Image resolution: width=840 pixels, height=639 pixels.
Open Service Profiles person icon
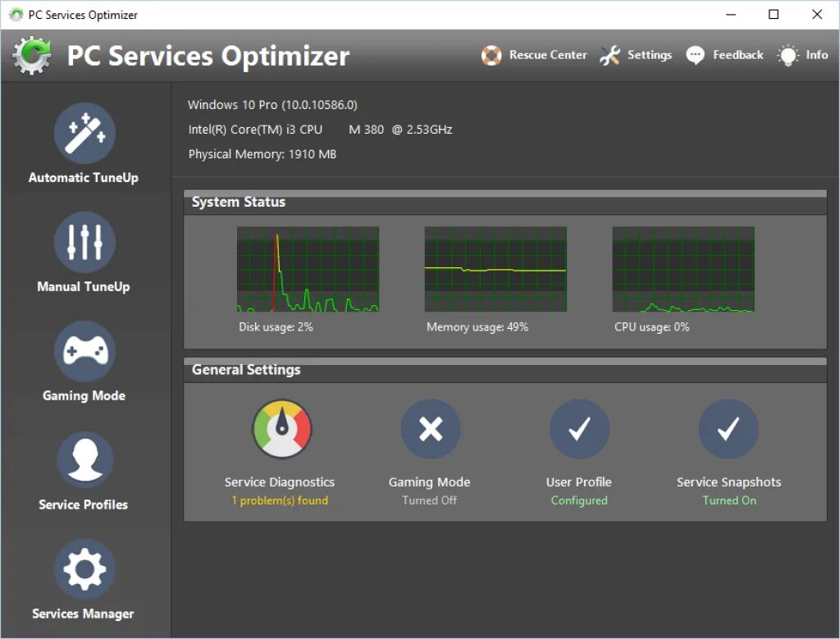click(x=84, y=460)
